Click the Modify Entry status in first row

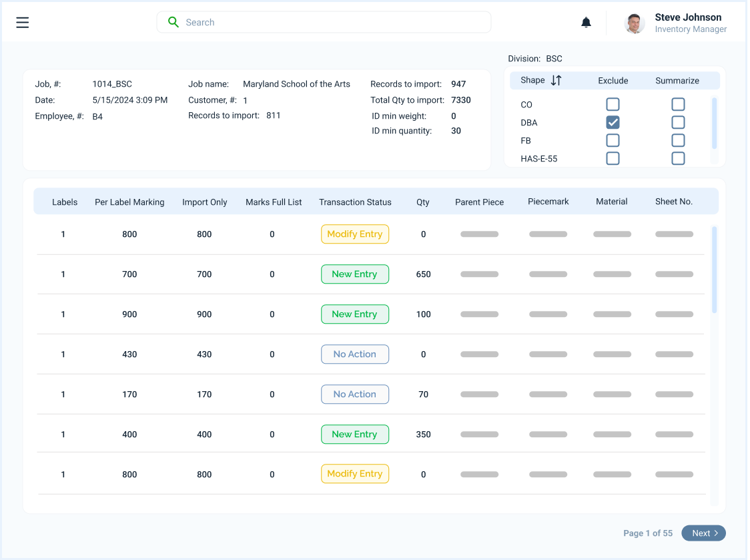coord(355,234)
